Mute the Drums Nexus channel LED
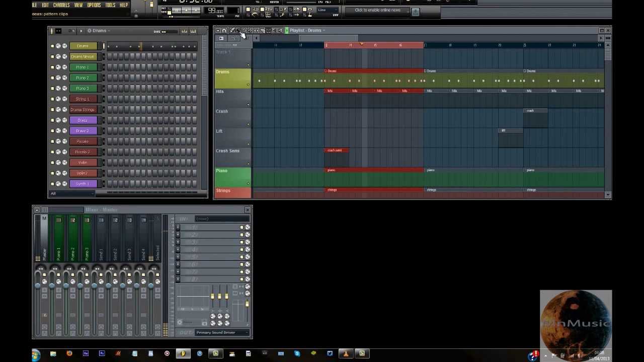This screenshot has width=644, height=362. [x=52, y=57]
